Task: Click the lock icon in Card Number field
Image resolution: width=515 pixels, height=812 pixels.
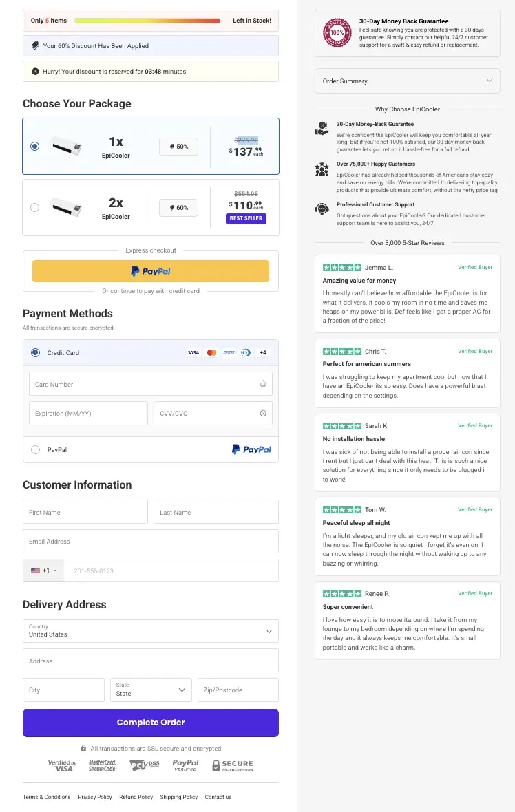Action: 263,384
